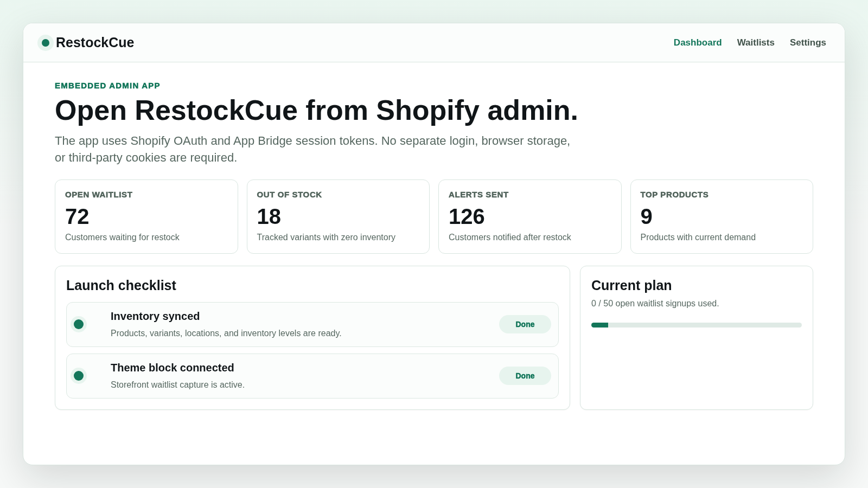This screenshot has width=868, height=488.
Task: Click the Shopify OAuth session tokens paragraph
Action: (312, 149)
